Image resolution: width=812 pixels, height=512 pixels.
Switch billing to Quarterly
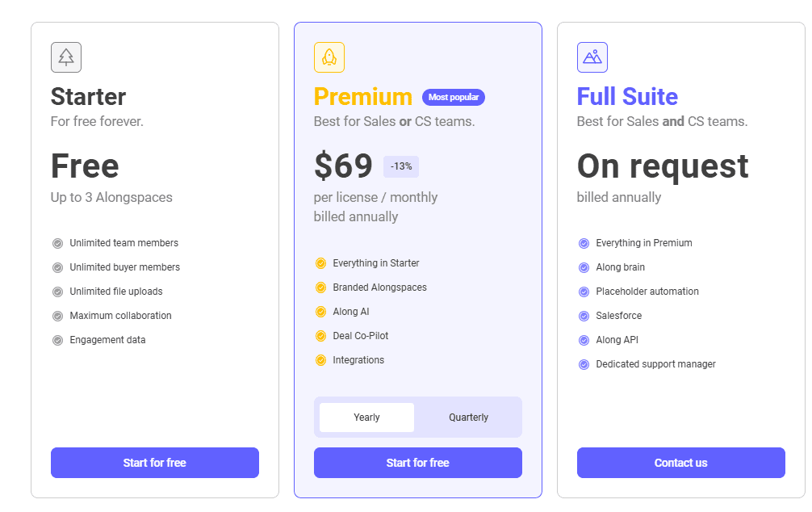(469, 417)
